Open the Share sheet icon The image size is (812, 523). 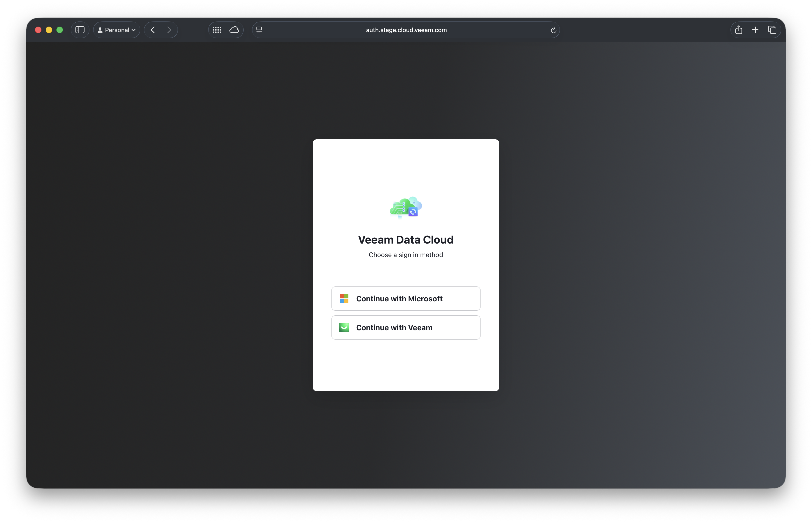739,30
